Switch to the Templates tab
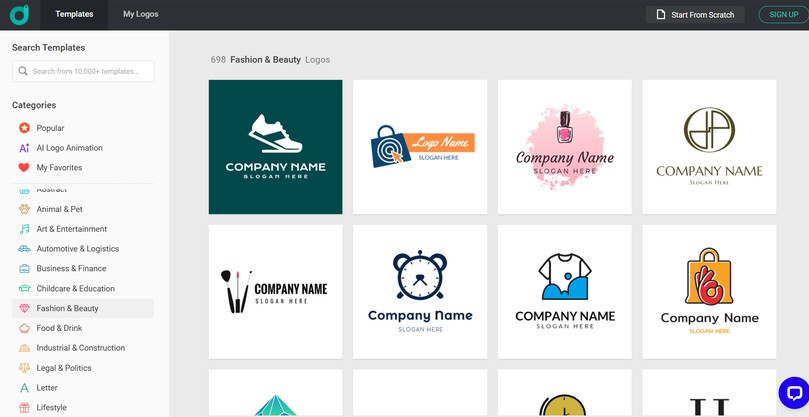809x417 pixels. (x=74, y=14)
